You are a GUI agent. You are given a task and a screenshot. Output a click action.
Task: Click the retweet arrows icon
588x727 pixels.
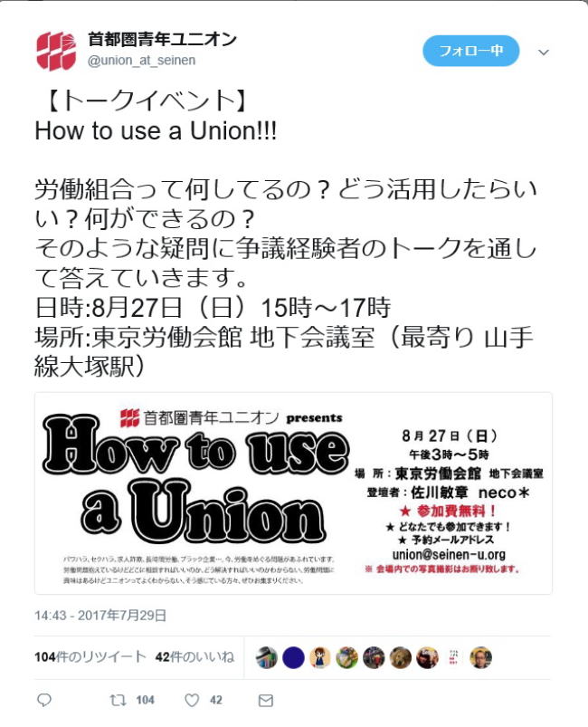pos(118,700)
